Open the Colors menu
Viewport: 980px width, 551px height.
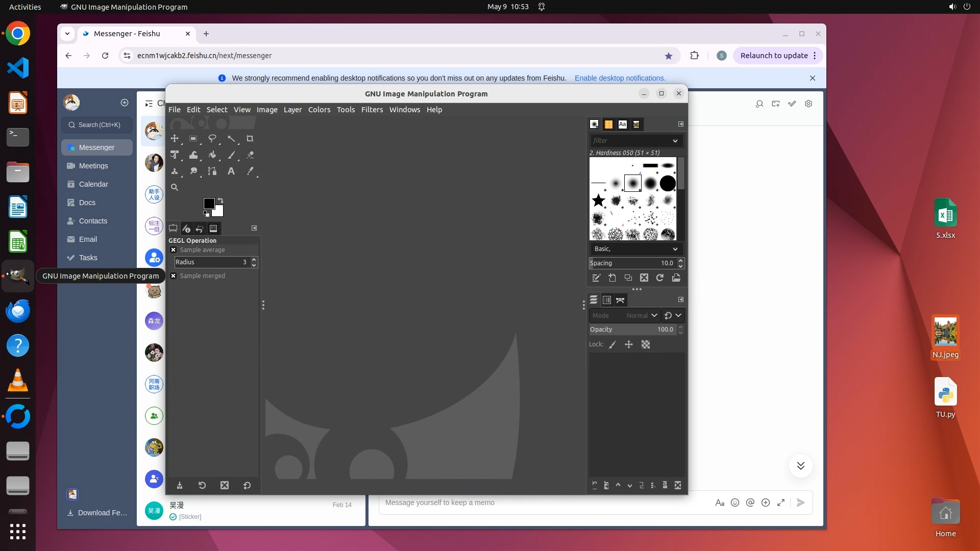319,110
